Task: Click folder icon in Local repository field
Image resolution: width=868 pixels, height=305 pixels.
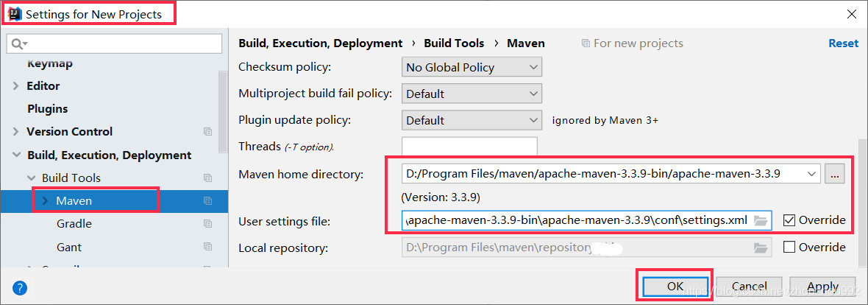Action: tap(760, 248)
